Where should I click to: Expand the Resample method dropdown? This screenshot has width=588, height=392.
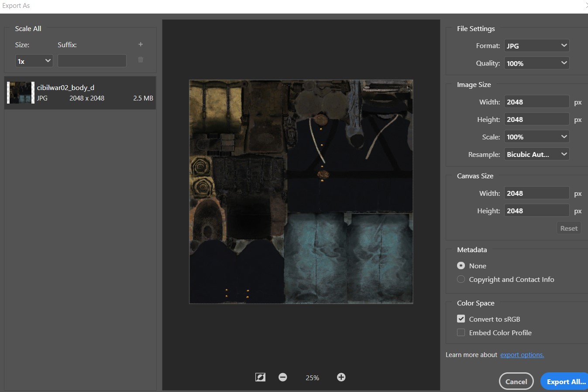[536, 154]
